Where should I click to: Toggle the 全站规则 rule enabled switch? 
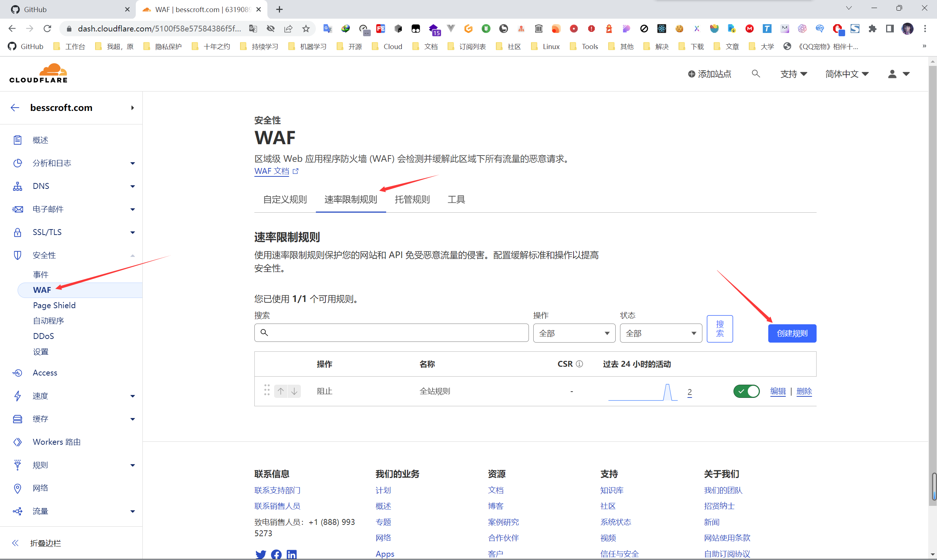(746, 391)
